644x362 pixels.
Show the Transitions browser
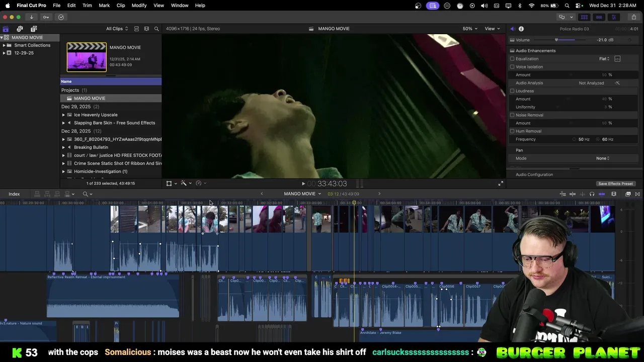click(637, 194)
